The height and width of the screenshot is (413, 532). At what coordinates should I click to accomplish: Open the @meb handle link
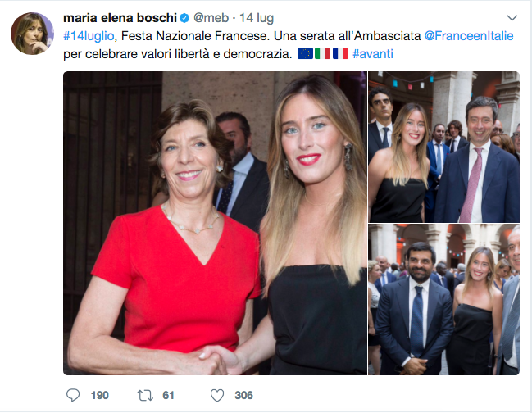209,18
